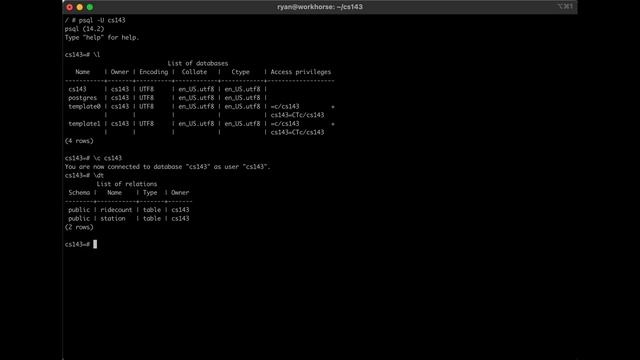
Task: Click the 'Encoding' column header
Action: coord(153,72)
